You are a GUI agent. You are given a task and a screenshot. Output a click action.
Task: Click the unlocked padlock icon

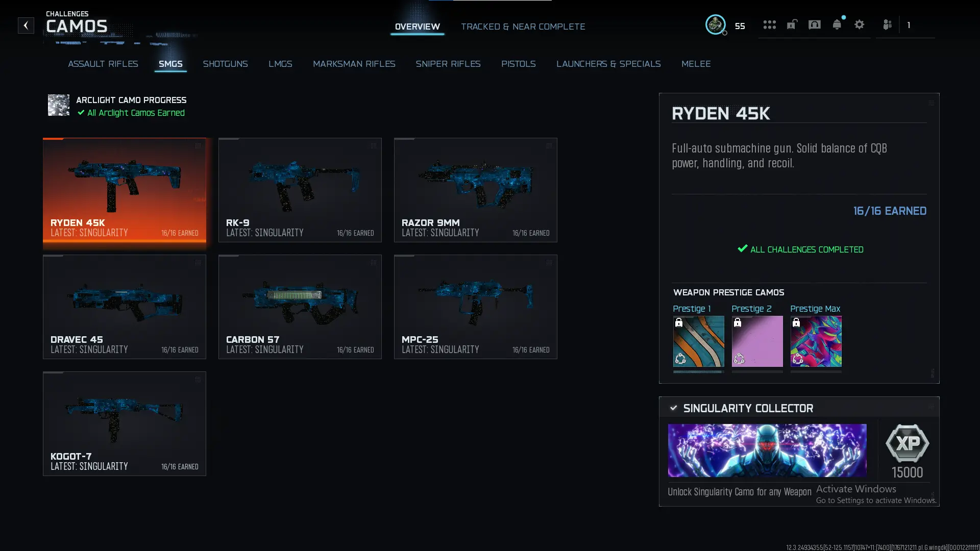(792, 24)
